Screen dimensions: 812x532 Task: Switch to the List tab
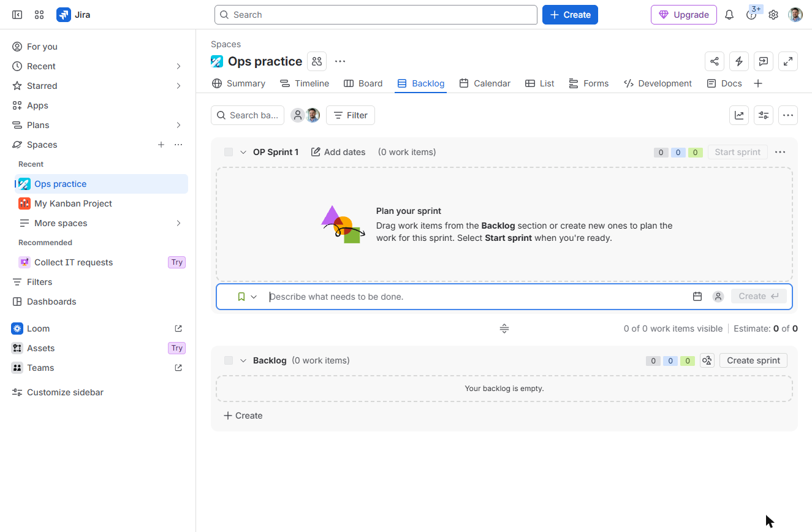540,83
